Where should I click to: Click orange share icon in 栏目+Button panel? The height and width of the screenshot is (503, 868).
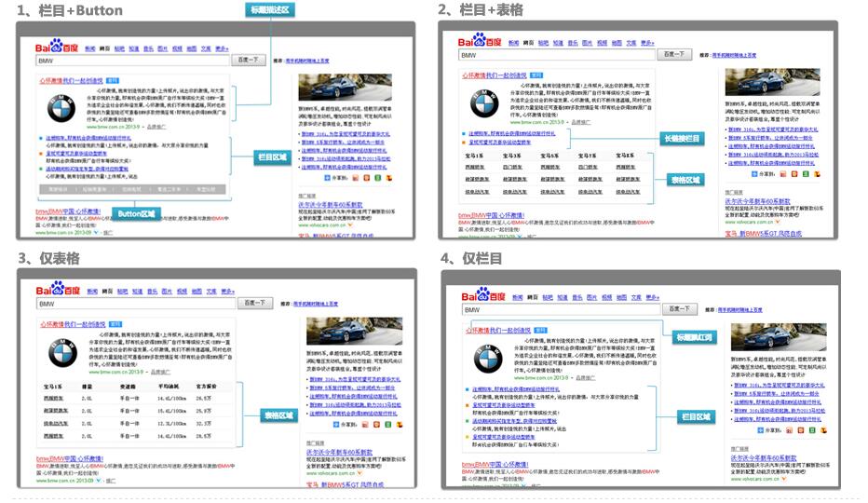pyautogui.click(x=366, y=178)
